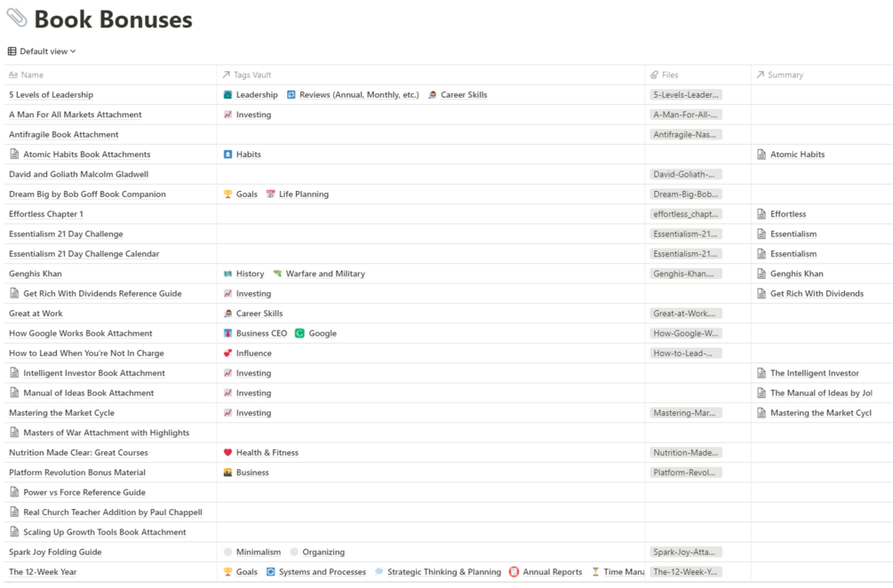The image size is (893, 588).
Task: Open Essentialism 21 Day Challenge Calendar entry
Action: [84, 254]
